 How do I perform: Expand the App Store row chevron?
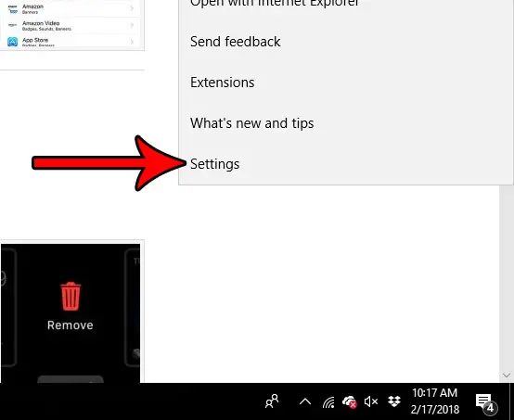(x=132, y=42)
